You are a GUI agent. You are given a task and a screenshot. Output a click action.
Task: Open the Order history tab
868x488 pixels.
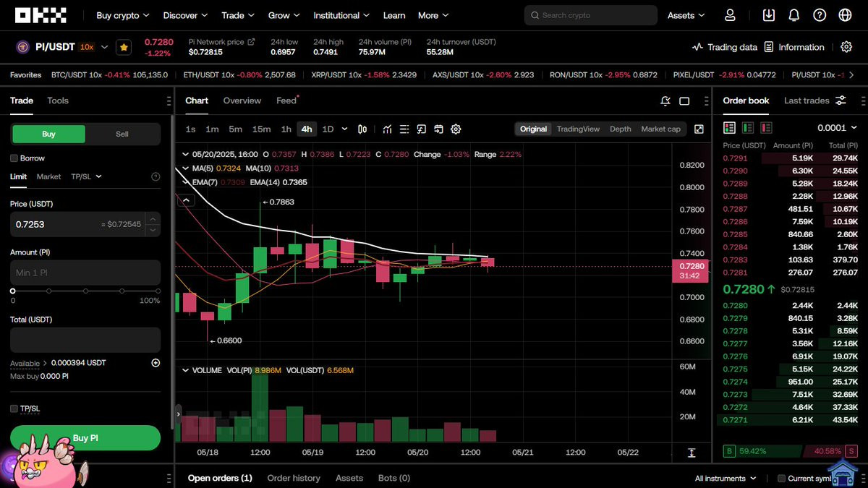click(x=294, y=478)
